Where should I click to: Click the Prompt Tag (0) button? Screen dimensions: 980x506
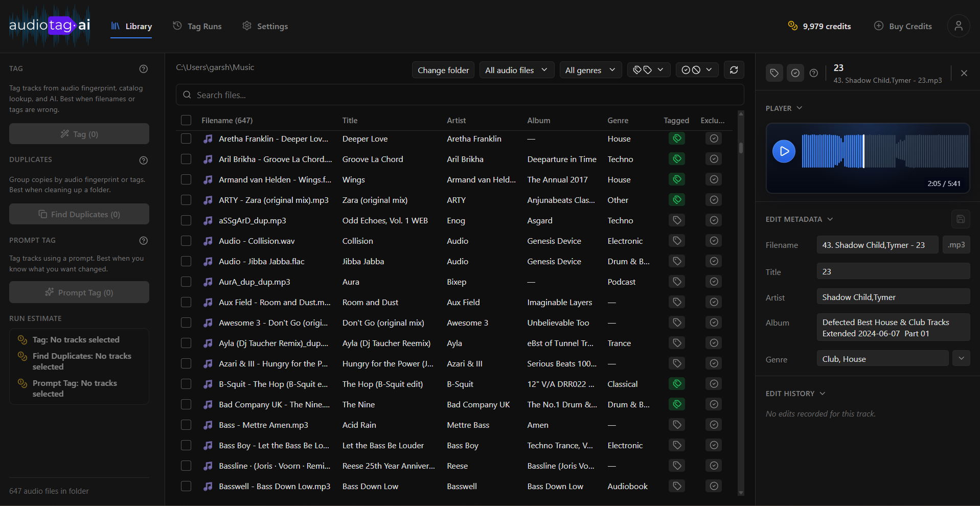pyautogui.click(x=79, y=292)
